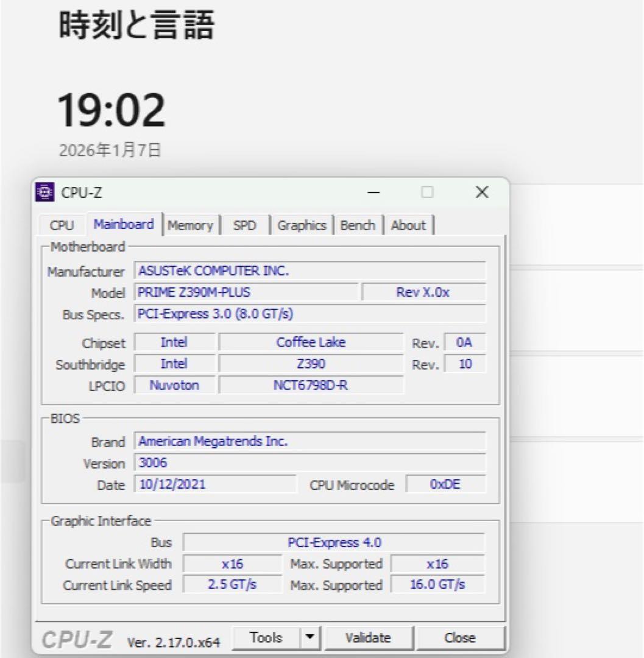Select the Graphic Interface Bus PCI-Express 4.0
This screenshot has width=644, height=658.
pos(334,542)
